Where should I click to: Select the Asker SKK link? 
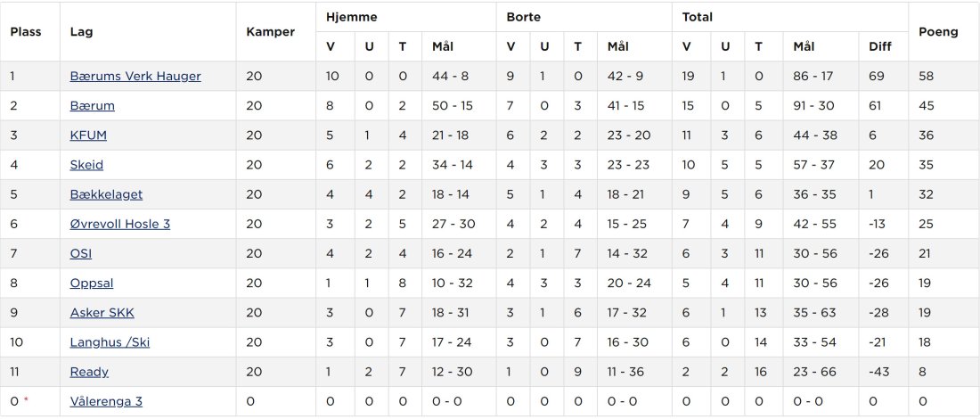(102, 313)
